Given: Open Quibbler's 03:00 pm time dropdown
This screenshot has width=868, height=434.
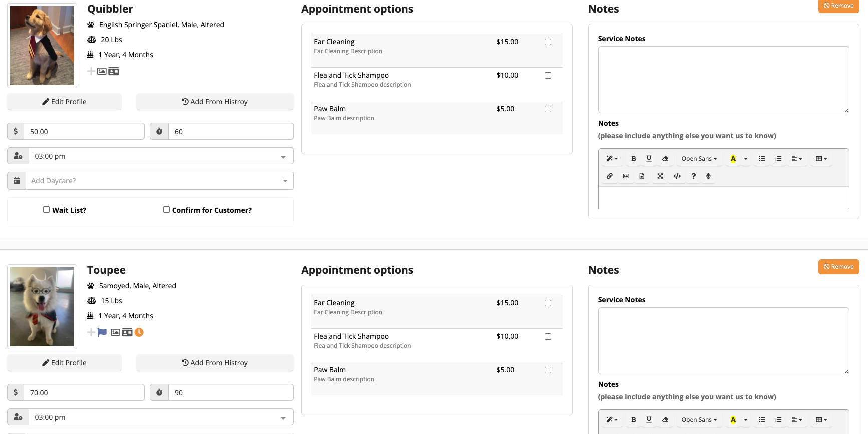Looking at the screenshot, I should click(161, 156).
